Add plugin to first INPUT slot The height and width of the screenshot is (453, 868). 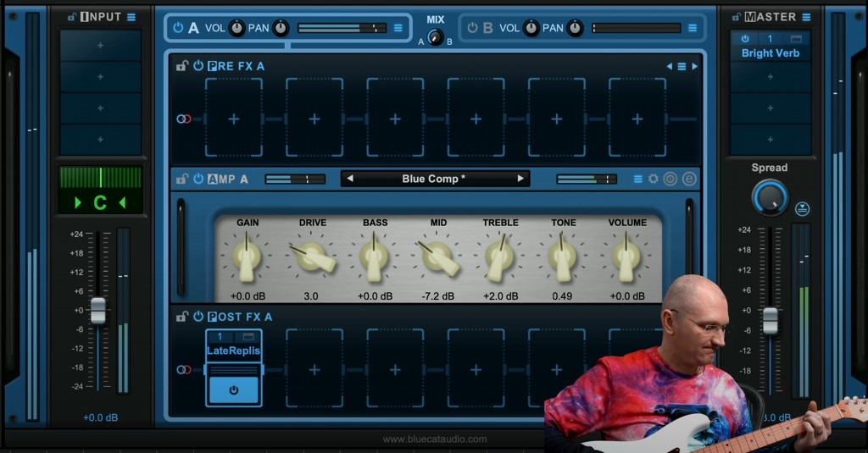[100, 46]
